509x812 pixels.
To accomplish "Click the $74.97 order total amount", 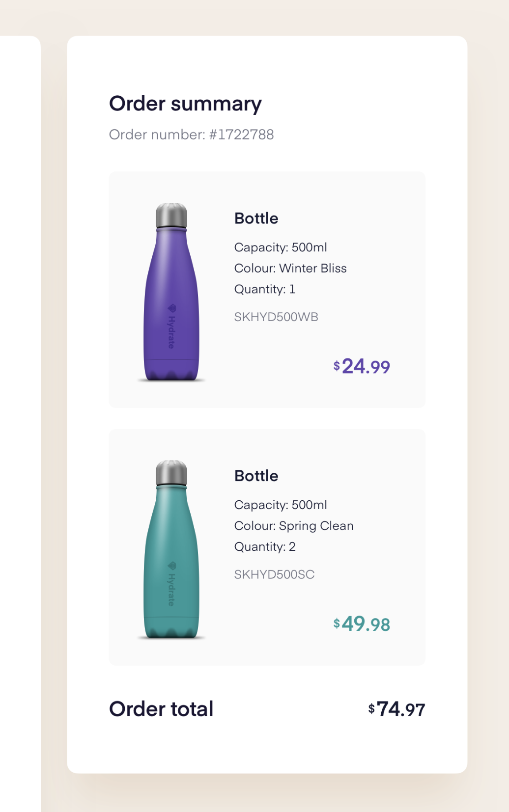I will click(396, 709).
